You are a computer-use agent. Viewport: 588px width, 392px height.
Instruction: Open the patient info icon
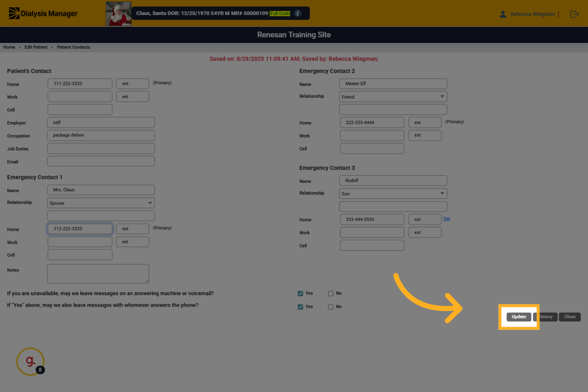(x=298, y=13)
